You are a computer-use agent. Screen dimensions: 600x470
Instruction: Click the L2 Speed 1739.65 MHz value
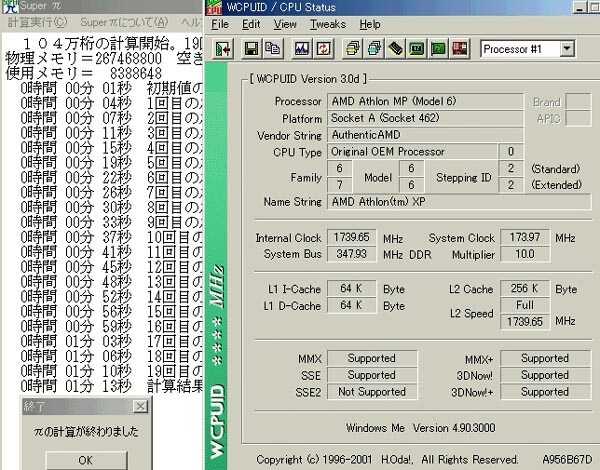pyautogui.click(x=525, y=321)
